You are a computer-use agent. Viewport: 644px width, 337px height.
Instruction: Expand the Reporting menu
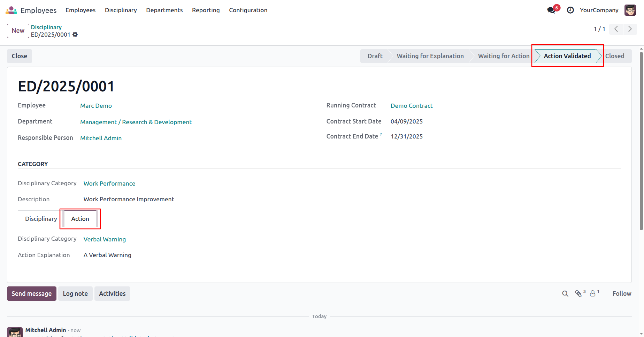coord(206,10)
